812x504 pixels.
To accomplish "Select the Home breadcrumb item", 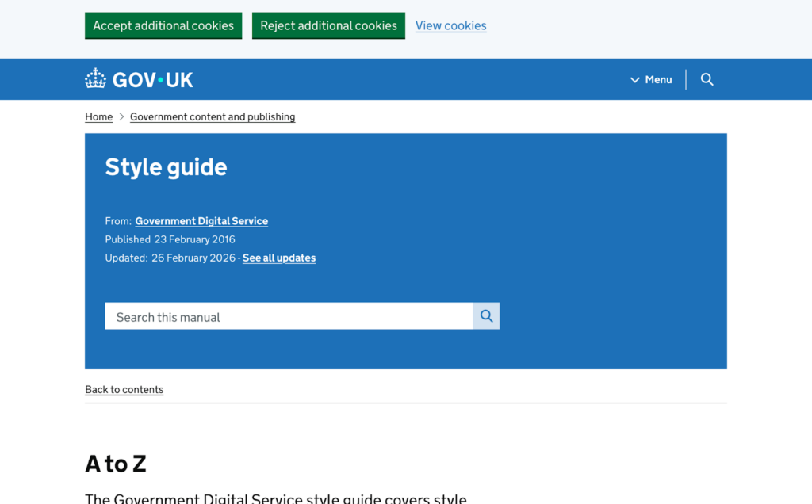I will point(98,116).
